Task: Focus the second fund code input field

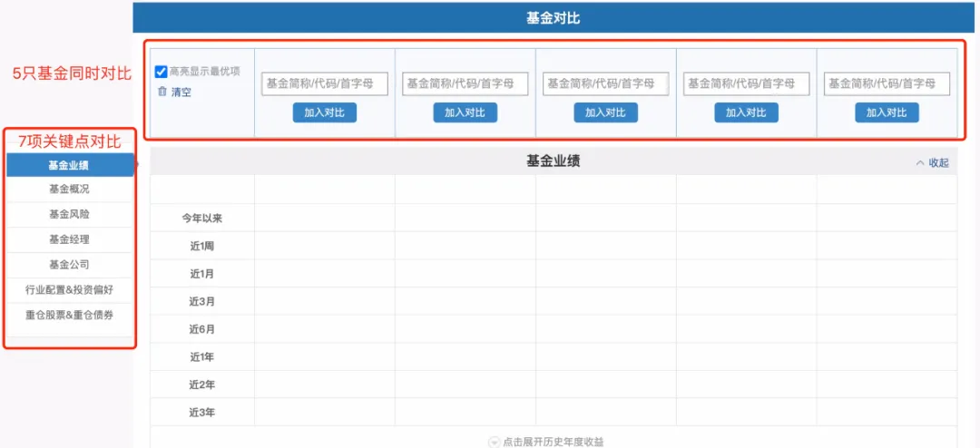Action: [465, 83]
